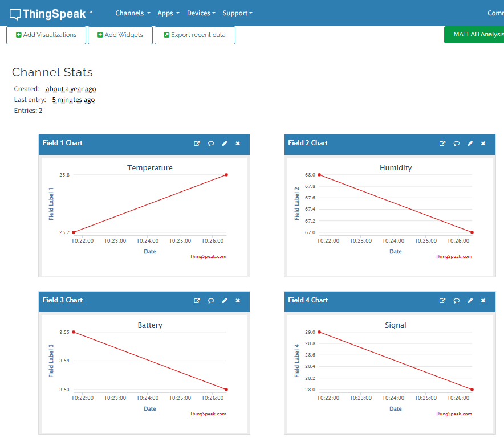Image resolution: width=504 pixels, height=446 pixels.
Task: Open the Support menu
Action: 238,13
